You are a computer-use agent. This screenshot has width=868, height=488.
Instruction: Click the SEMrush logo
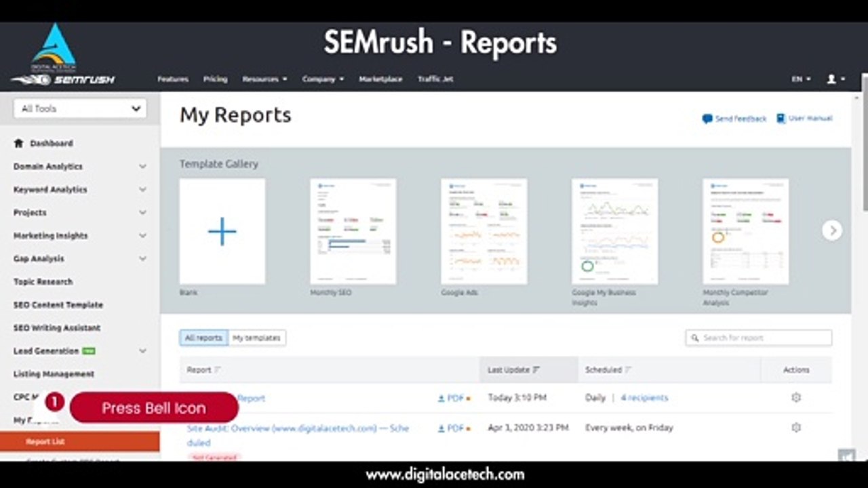(63, 79)
